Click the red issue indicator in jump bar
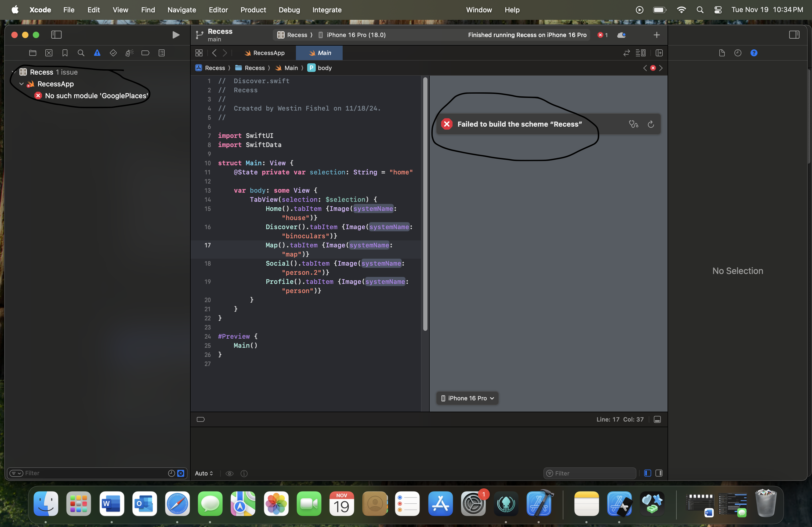This screenshot has width=812, height=527. (653, 68)
